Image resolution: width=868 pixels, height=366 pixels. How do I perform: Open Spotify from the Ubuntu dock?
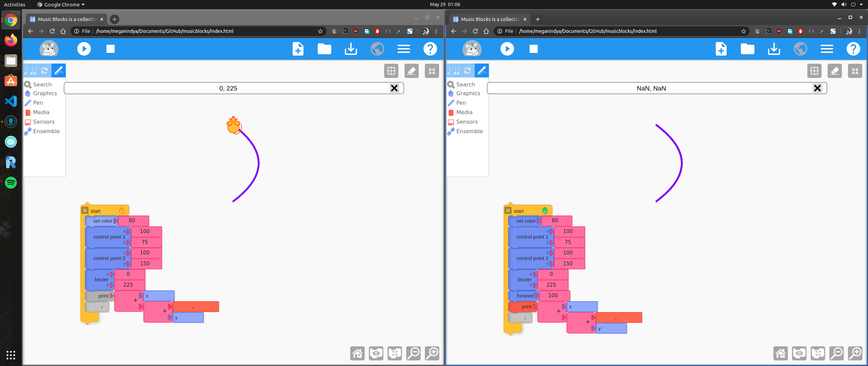tap(11, 183)
